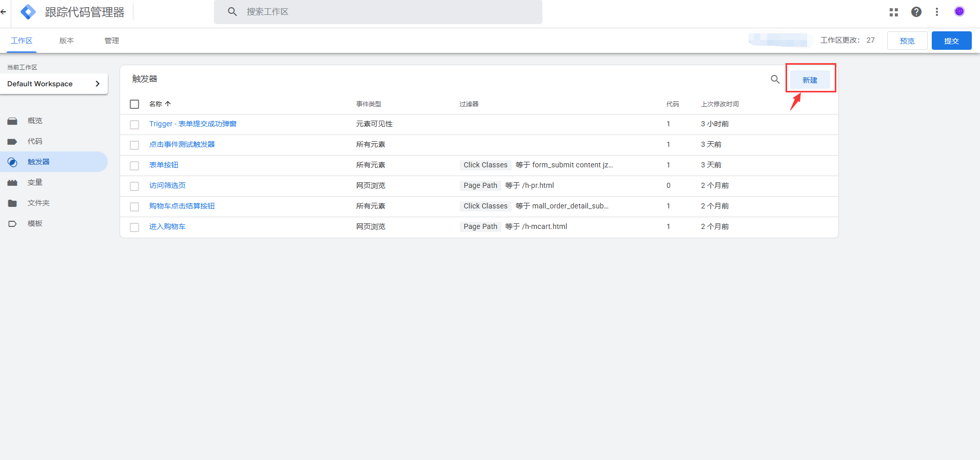Open the help question mark icon
Image resolution: width=980 pixels, height=460 pixels.
[x=916, y=12]
